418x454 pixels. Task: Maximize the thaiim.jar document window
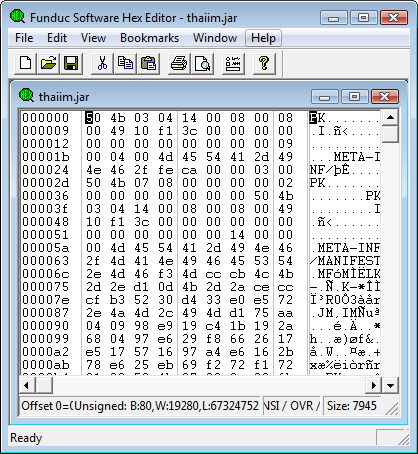point(354,97)
